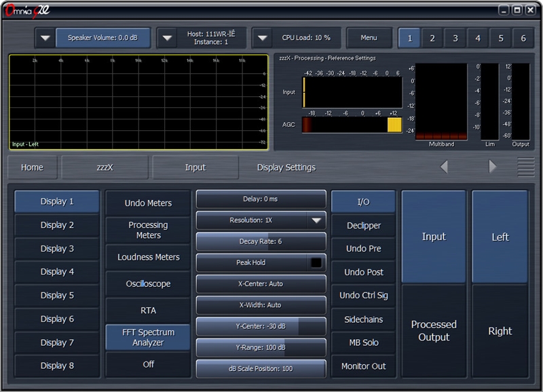
Task: Click the AGC meter bar
Action: click(x=352, y=125)
